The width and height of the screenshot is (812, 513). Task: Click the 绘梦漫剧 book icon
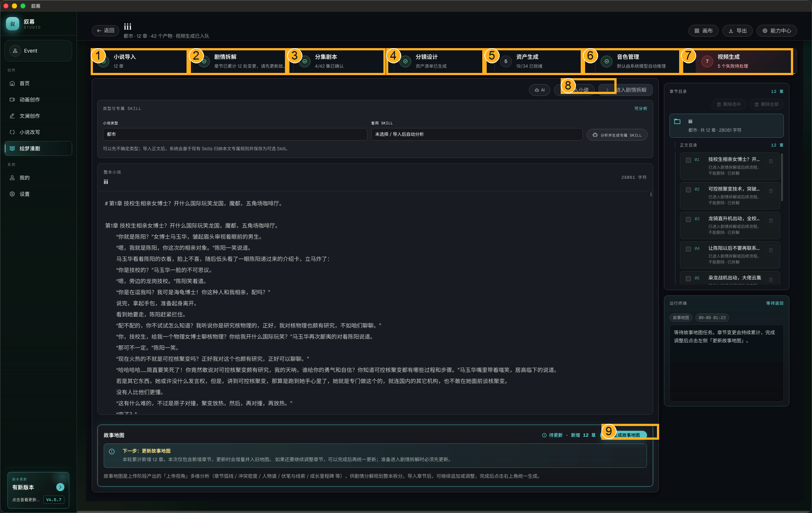click(x=12, y=148)
